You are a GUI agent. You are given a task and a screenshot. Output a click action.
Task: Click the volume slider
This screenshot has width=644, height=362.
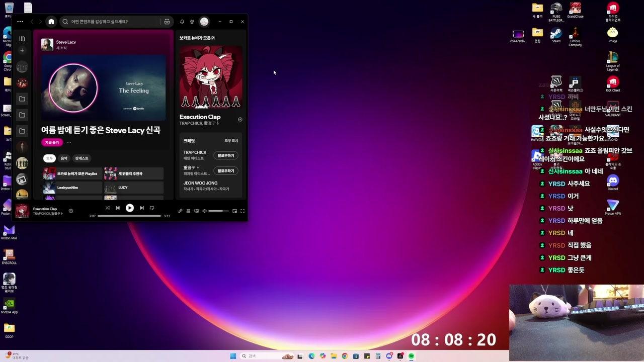219,211
